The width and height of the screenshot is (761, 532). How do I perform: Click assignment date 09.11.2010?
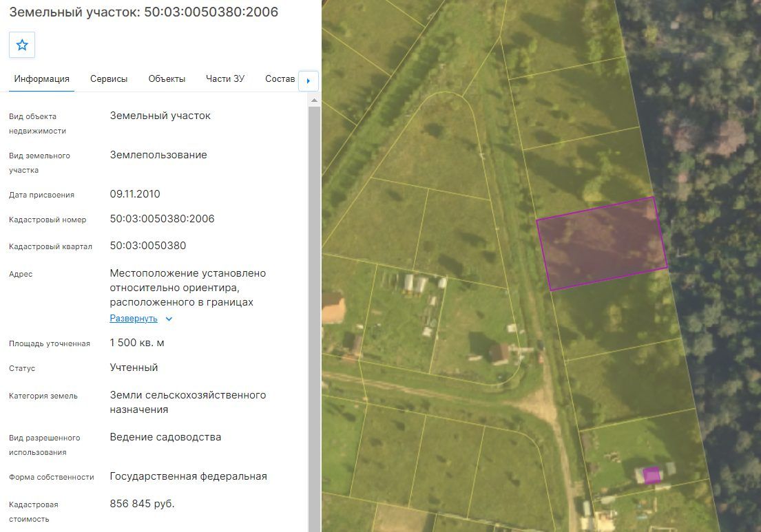[x=135, y=194]
